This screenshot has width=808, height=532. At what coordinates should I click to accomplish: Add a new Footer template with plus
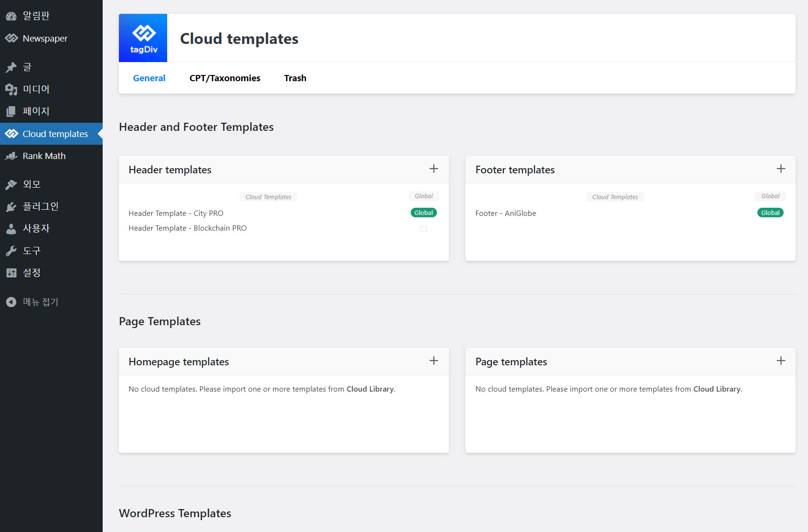pos(781,169)
